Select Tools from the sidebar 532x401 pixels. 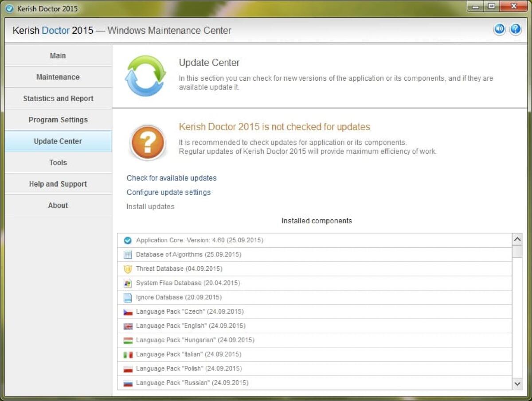(x=58, y=163)
